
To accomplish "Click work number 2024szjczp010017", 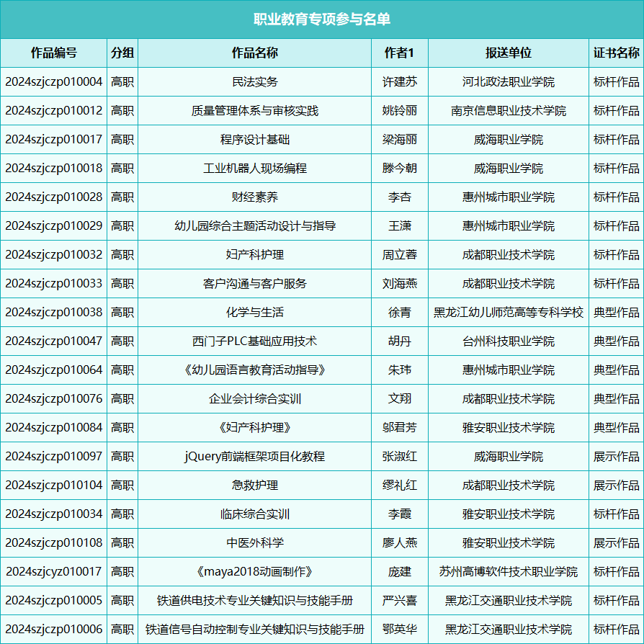I will (54, 139).
